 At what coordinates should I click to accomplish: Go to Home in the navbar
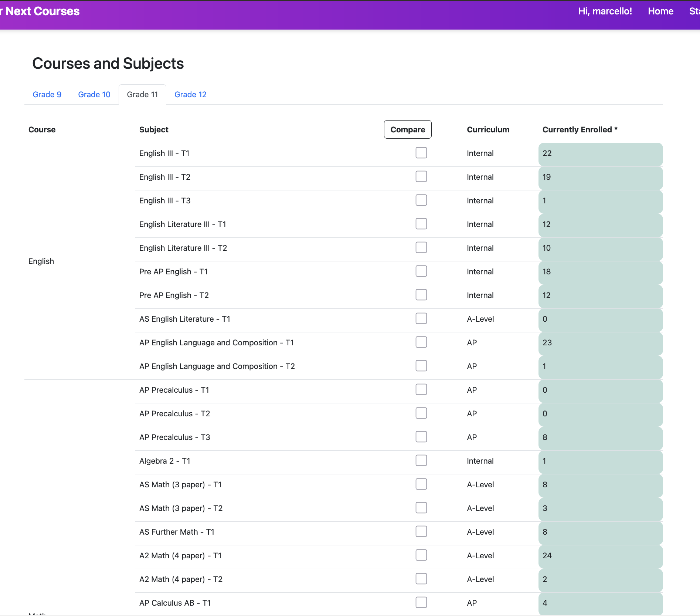pyautogui.click(x=660, y=11)
